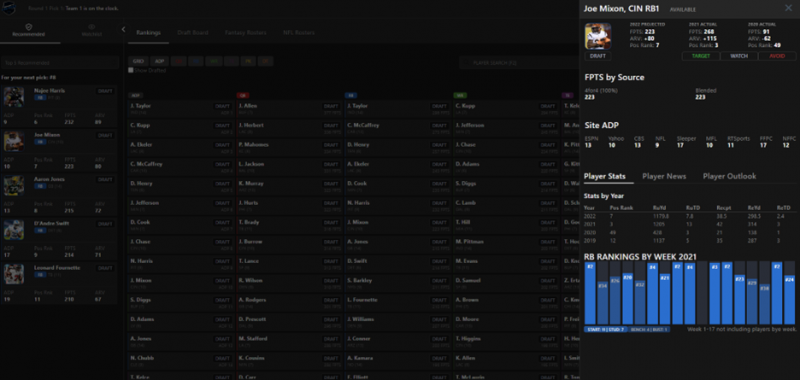
Task: Click the Watchlist eye icon
Action: [x=92, y=27]
